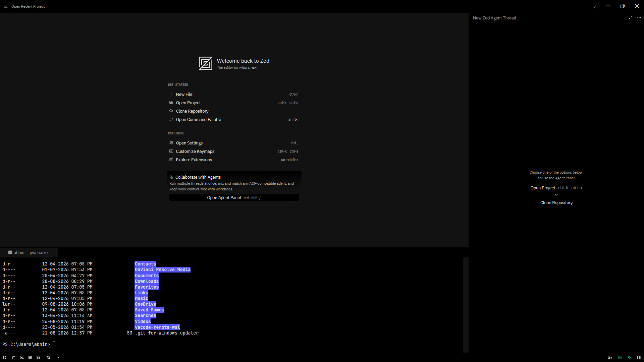The height and width of the screenshot is (362, 644).
Task: Click 'Saved Games' entry in terminal listing
Action: coord(150,310)
